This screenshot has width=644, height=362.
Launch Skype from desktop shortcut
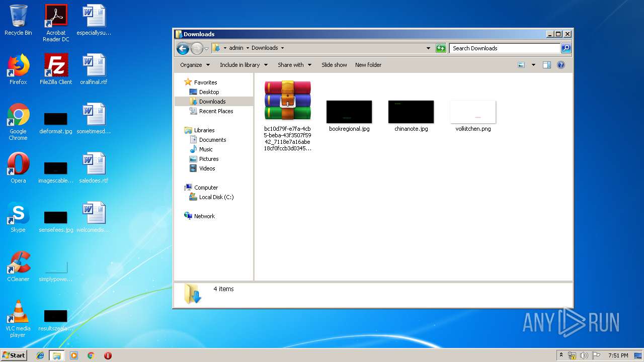click(x=18, y=217)
